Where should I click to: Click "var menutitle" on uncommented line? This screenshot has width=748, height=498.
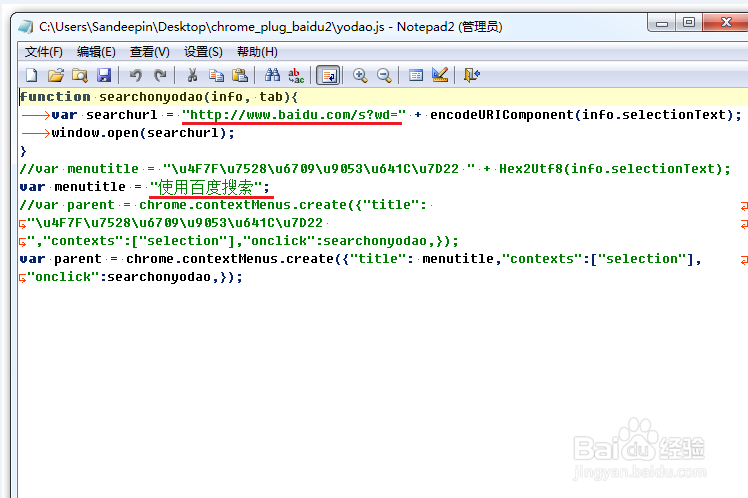click(x=73, y=187)
